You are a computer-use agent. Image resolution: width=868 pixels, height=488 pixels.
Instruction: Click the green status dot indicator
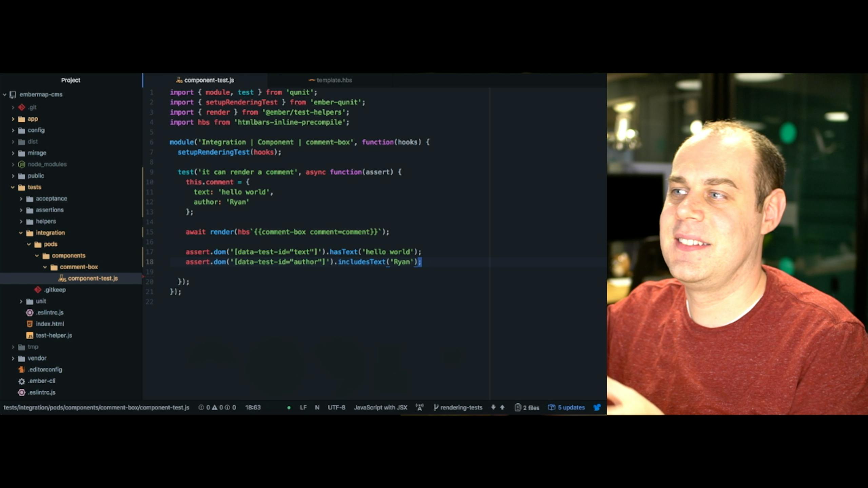tap(289, 408)
